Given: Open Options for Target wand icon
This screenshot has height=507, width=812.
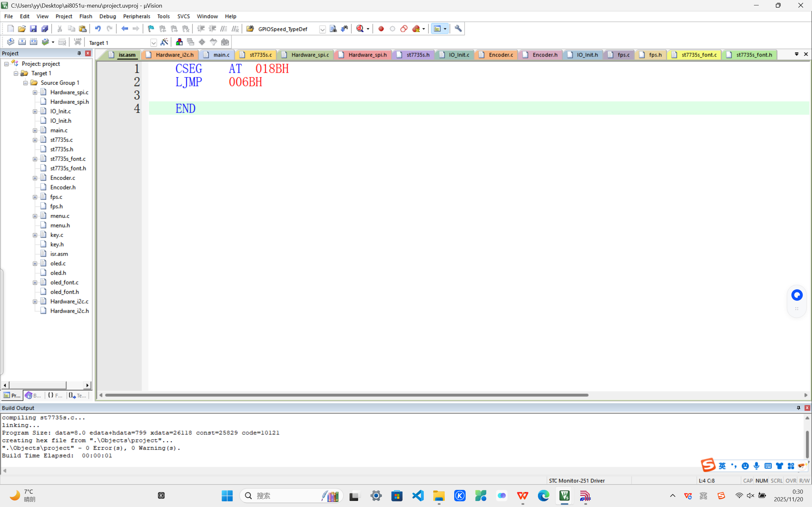Looking at the screenshot, I should [164, 42].
